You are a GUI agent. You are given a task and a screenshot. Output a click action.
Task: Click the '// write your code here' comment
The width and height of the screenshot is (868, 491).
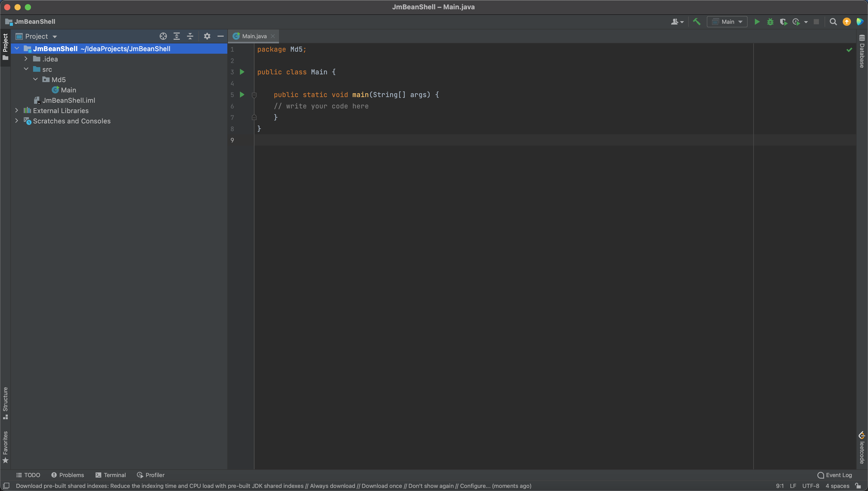click(321, 106)
